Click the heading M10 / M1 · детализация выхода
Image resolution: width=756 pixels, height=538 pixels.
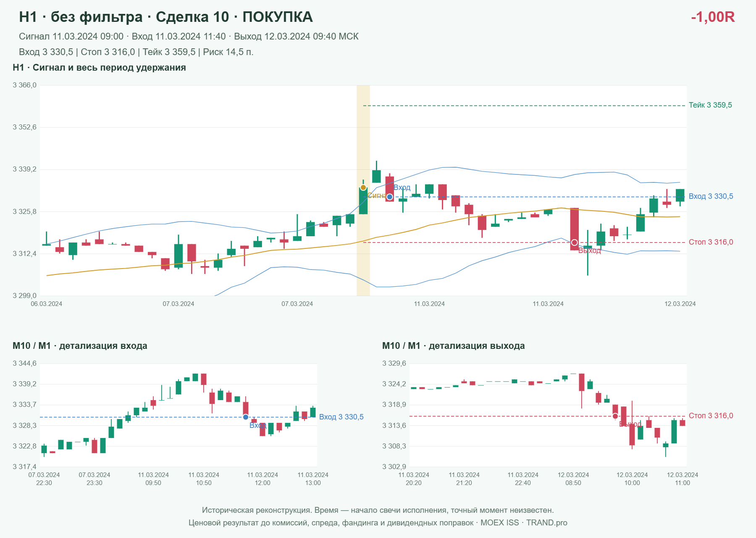pos(454,346)
